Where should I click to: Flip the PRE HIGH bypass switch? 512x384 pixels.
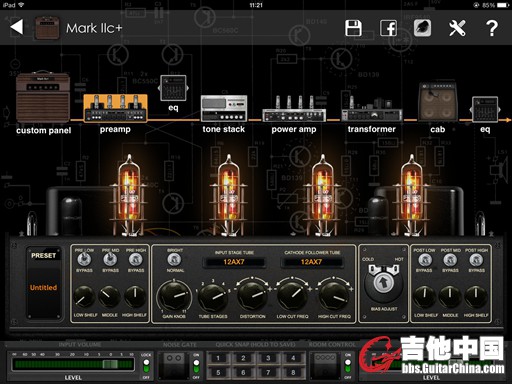136,259
